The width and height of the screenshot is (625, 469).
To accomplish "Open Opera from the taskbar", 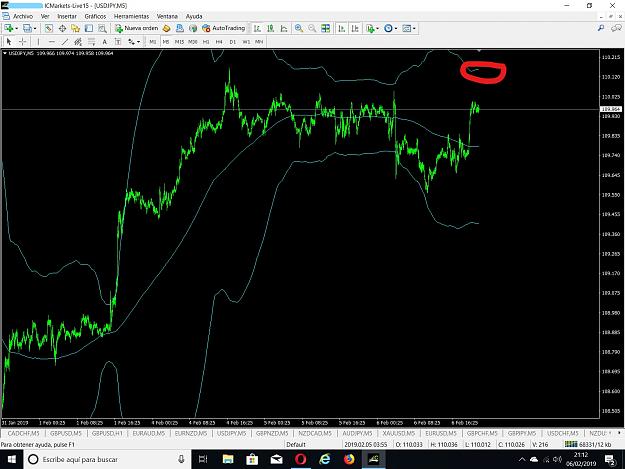I will (x=301, y=459).
